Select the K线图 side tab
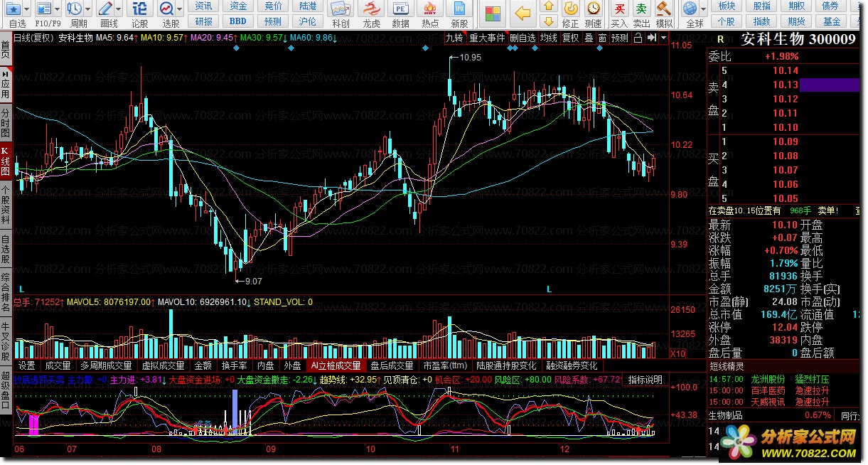 pos(5,161)
